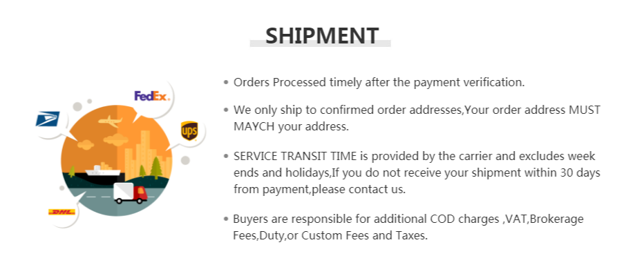Click the SHIPMENT heading

click(x=322, y=35)
